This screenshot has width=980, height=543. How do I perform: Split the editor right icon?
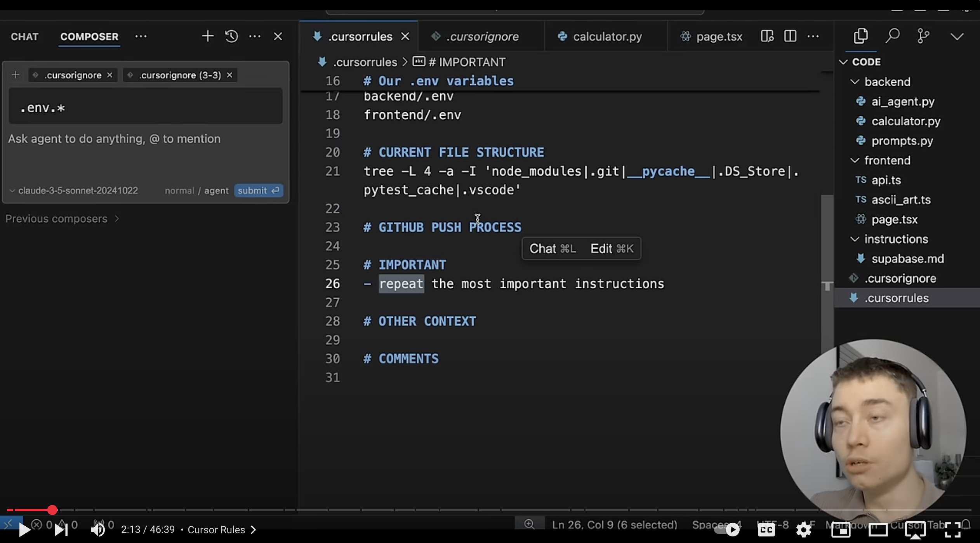790,37
